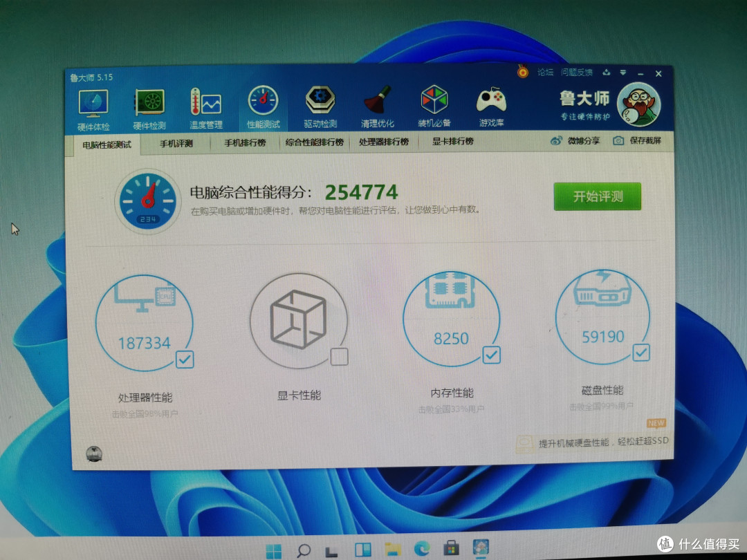The image size is (747, 560).
Task: Click the 保存截屏 save screenshot link
Action: point(645,140)
